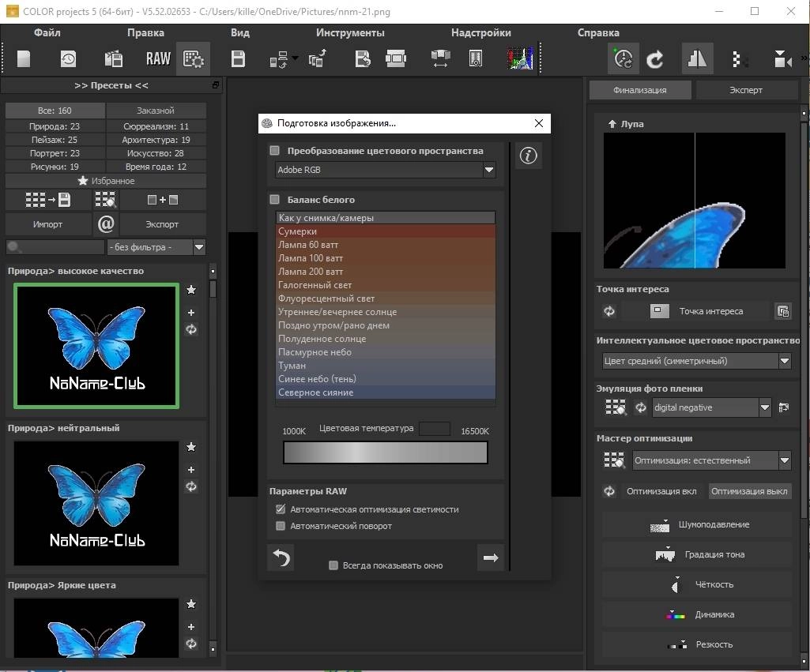Select Оптимизация выкл

[x=749, y=491]
